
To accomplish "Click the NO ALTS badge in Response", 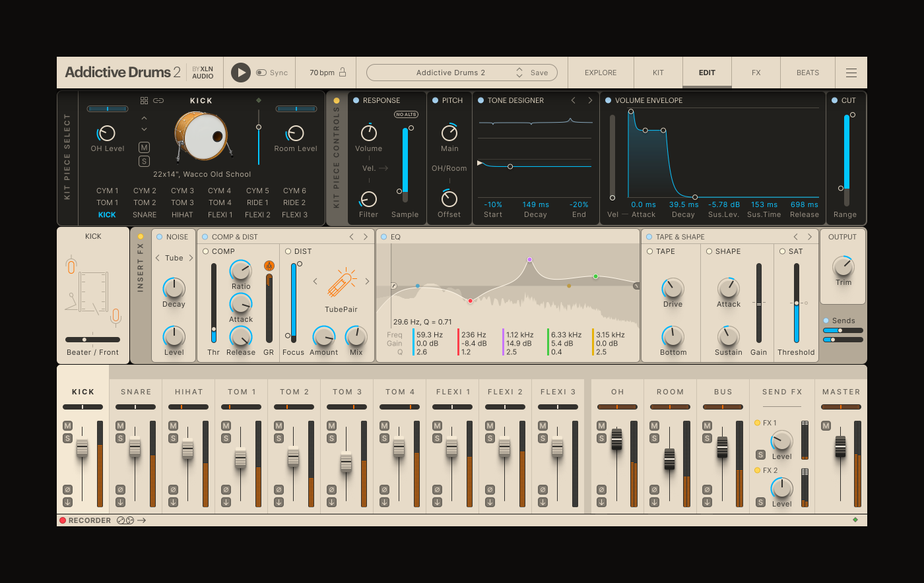I will pos(406,115).
